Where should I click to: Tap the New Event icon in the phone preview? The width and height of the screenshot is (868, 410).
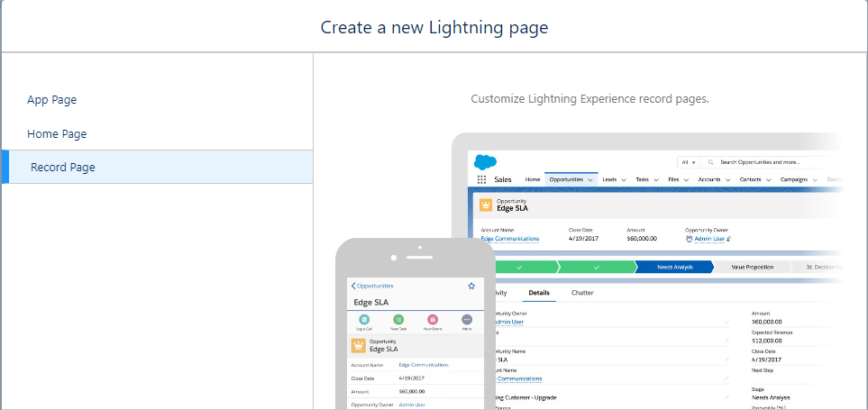click(x=433, y=319)
